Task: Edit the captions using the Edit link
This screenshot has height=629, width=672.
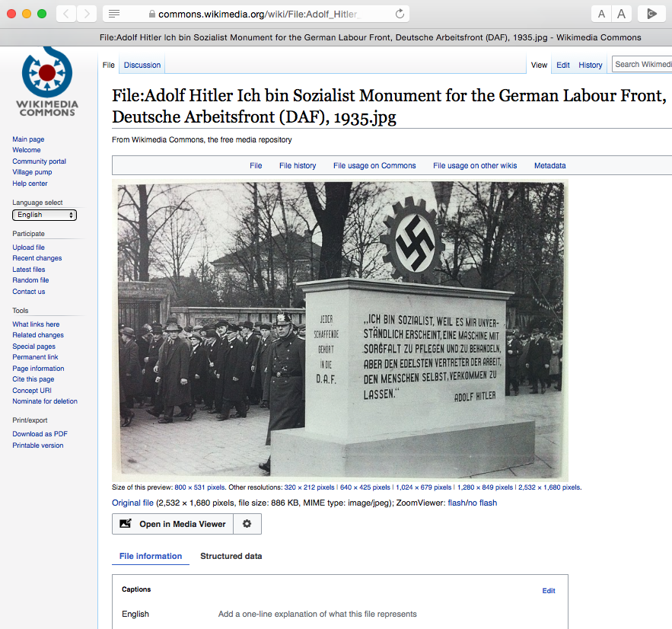Action: (548, 590)
